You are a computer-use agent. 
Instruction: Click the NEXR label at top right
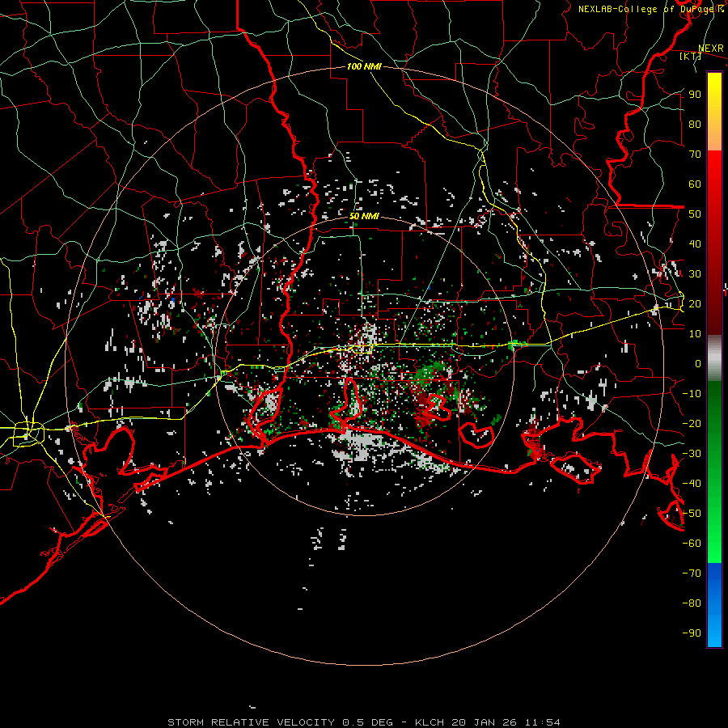click(x=711, y=49)
